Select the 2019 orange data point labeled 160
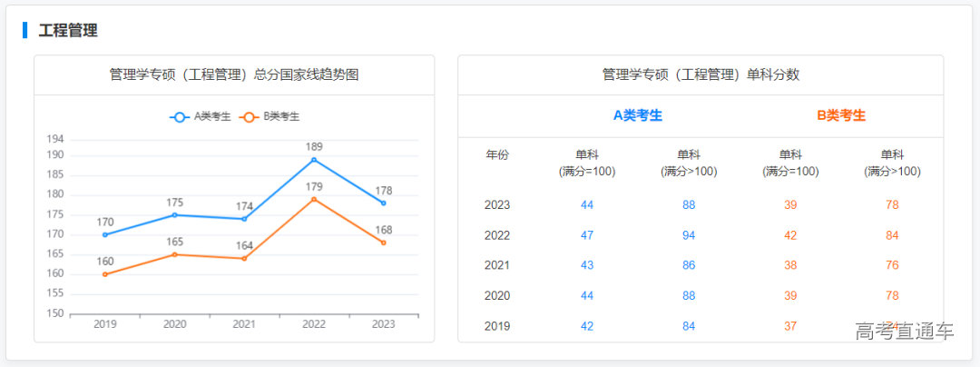This screenshot has height=367, width=980. click(x=105, y=274)
